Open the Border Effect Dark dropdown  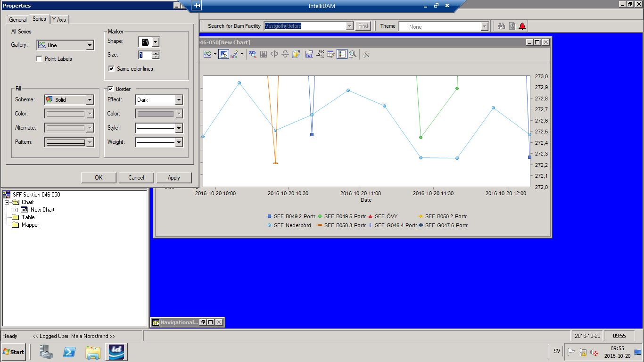pos(179,100)
